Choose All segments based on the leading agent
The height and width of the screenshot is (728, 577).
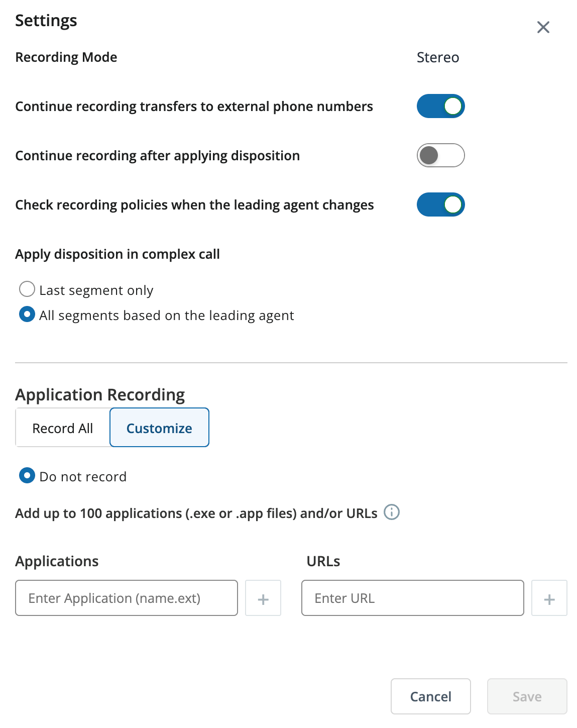[27, 315]
